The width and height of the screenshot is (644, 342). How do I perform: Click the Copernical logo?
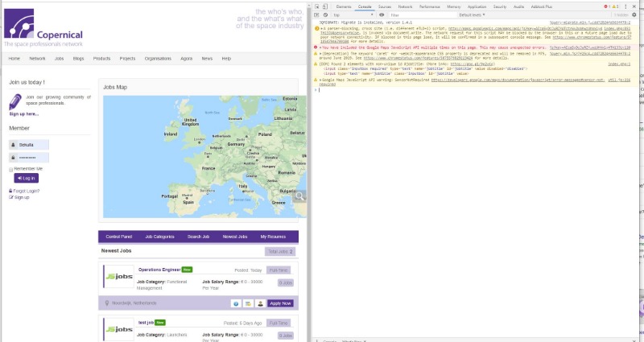[x=40, y=24]
